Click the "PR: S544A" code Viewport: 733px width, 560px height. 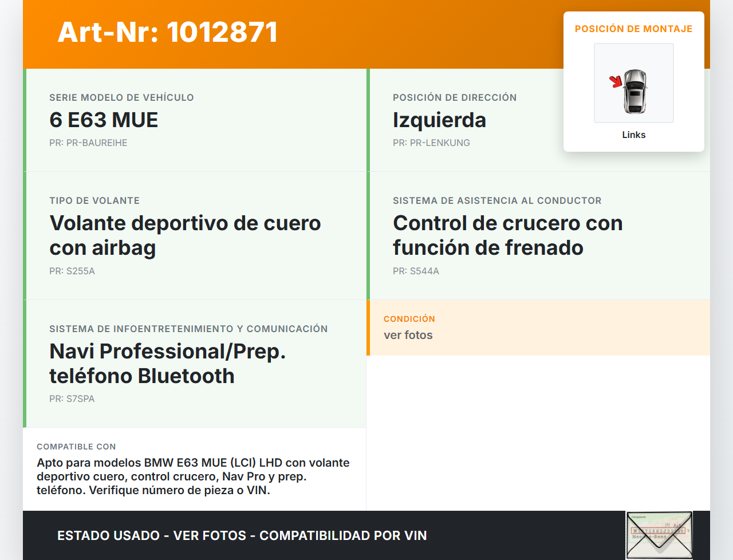(416, 271)
